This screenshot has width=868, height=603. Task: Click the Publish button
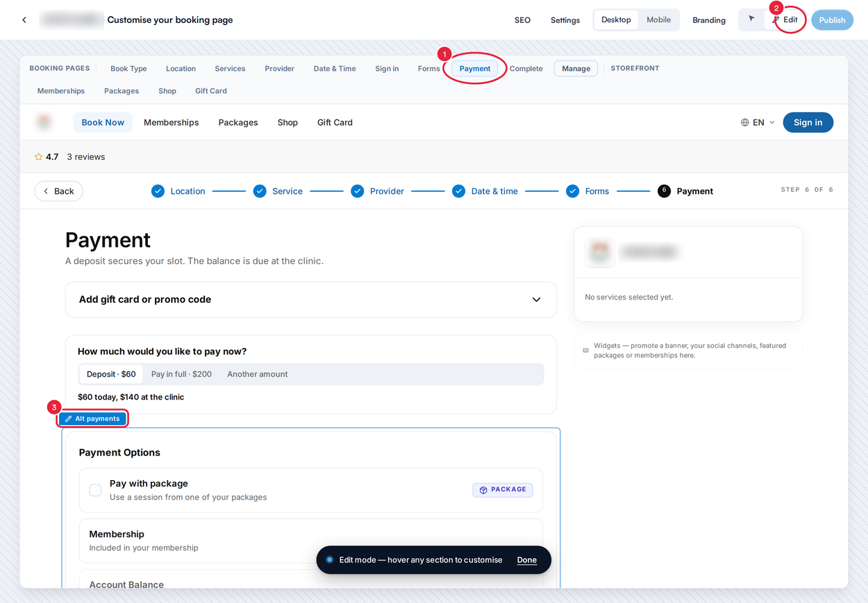(832, 20)
